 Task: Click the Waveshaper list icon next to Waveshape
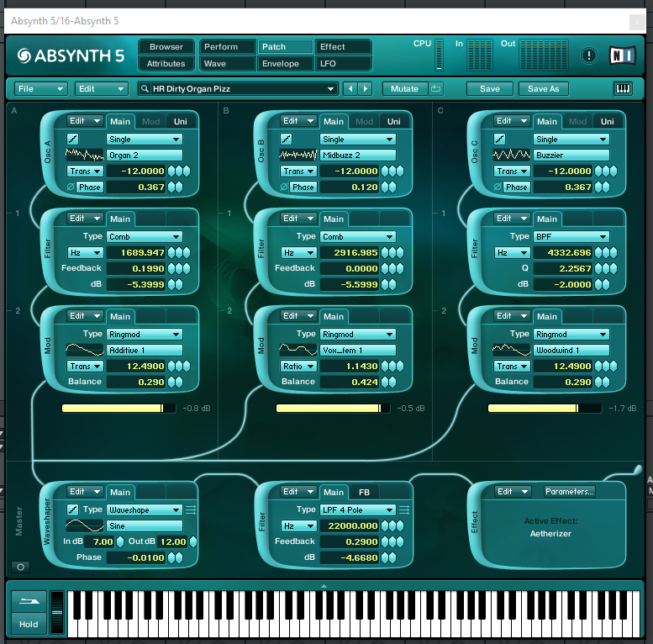[191, 509]
